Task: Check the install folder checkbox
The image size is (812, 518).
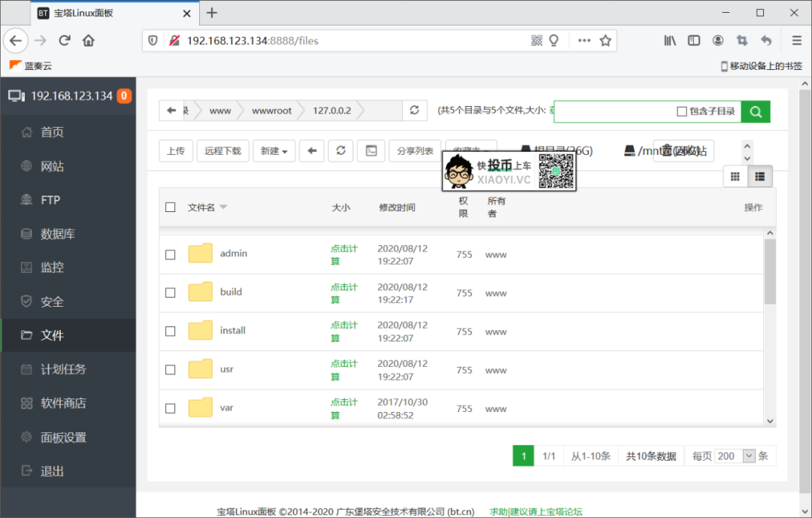Action: [171, 331]
